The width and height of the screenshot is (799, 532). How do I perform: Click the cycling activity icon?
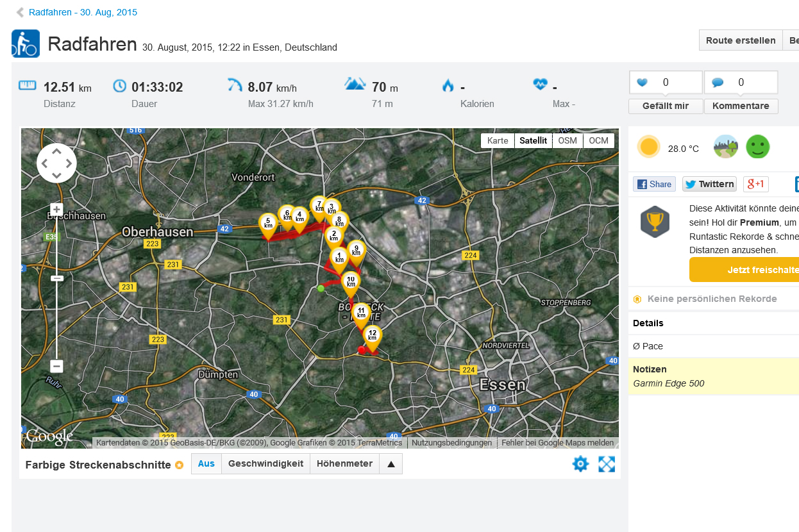[26, 44]
